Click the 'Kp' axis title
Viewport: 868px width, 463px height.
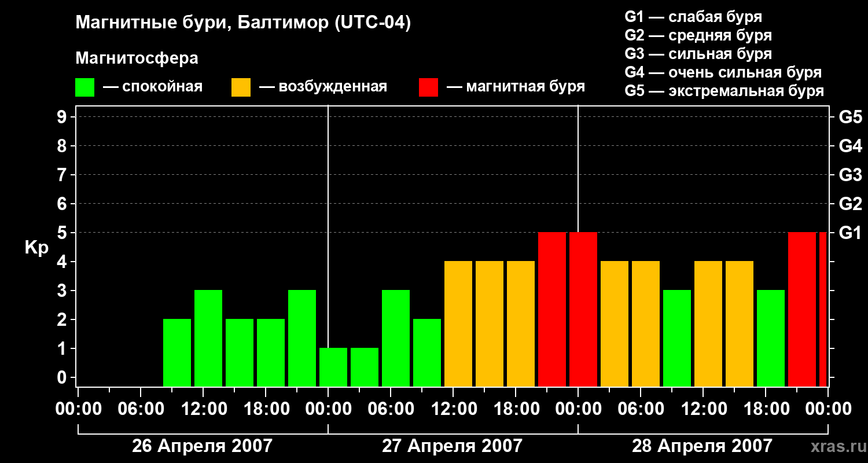pyautogui.click(x=36, y=248)
